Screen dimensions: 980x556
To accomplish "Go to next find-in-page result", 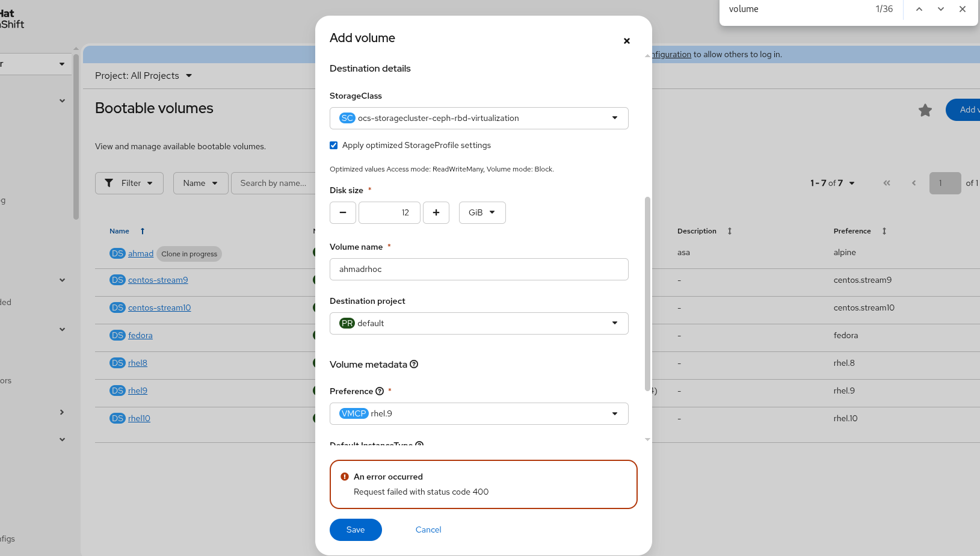I will 941,9.
